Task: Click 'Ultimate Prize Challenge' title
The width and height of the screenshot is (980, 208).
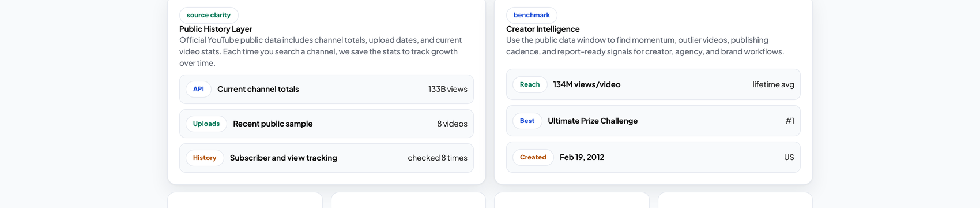Action: 593,121
